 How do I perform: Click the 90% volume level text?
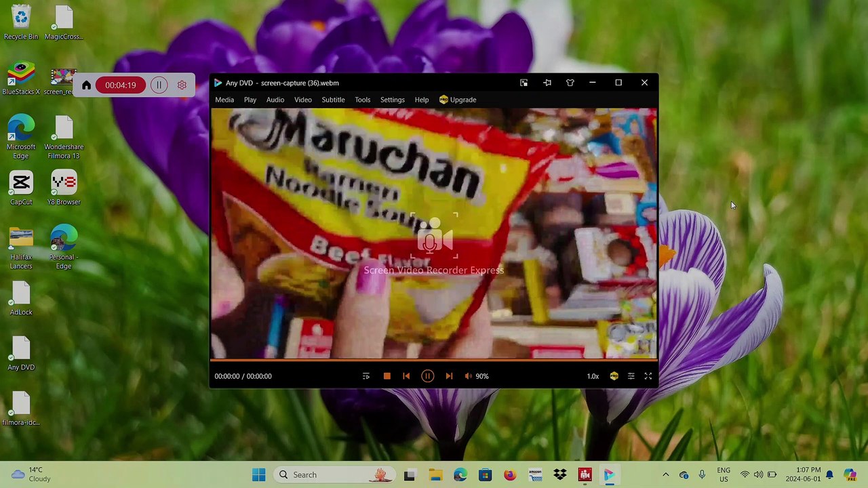pos(482,376)
